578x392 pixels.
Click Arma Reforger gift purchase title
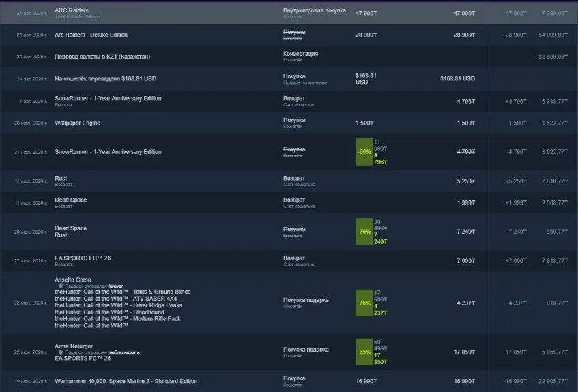coord(74,346)
